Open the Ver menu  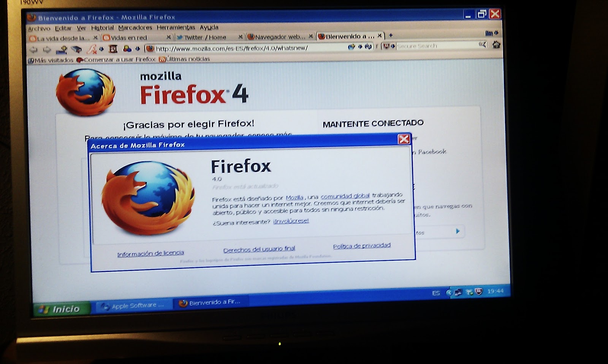tap(81, 28)
